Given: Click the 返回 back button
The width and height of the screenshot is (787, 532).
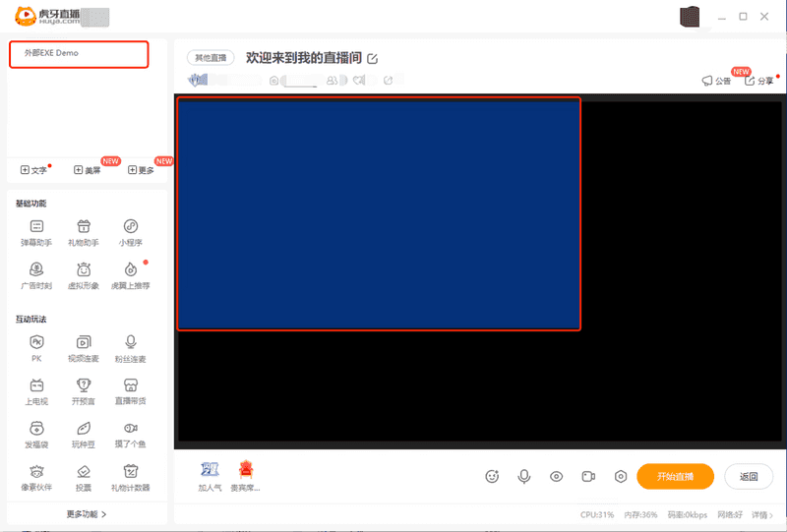Looking at the screenshot, I should [x=749, y=476].
